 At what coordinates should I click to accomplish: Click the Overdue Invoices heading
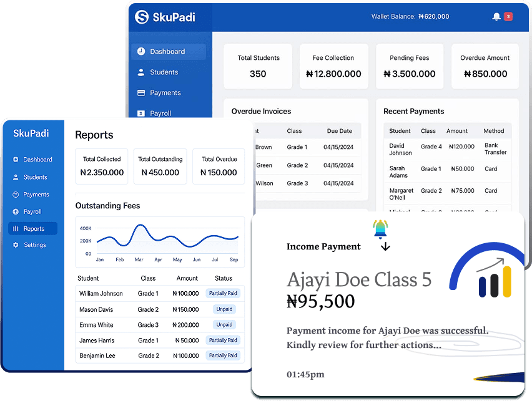(261, 111)
